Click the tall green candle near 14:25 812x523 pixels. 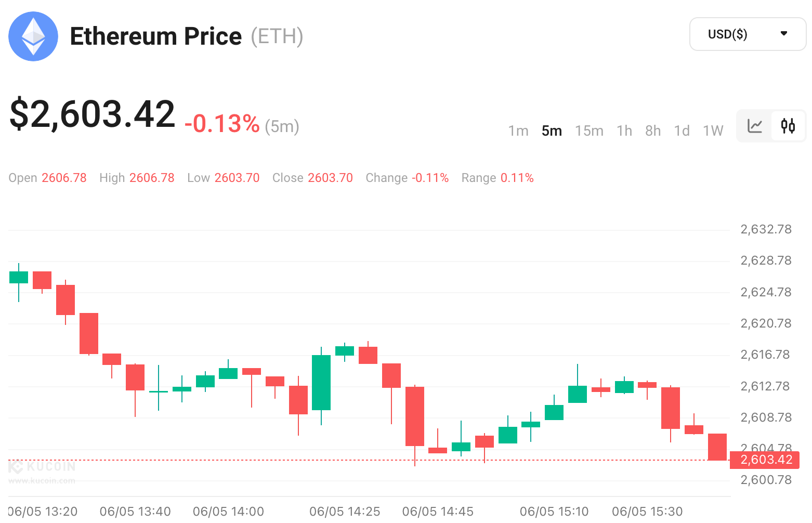[x=321, y=383]
